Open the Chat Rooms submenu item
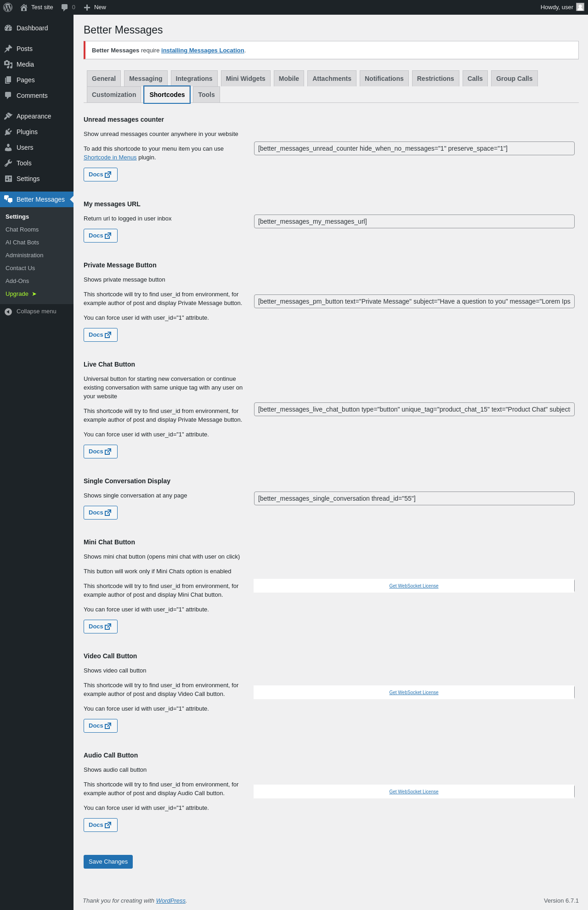 click(22, 230)
